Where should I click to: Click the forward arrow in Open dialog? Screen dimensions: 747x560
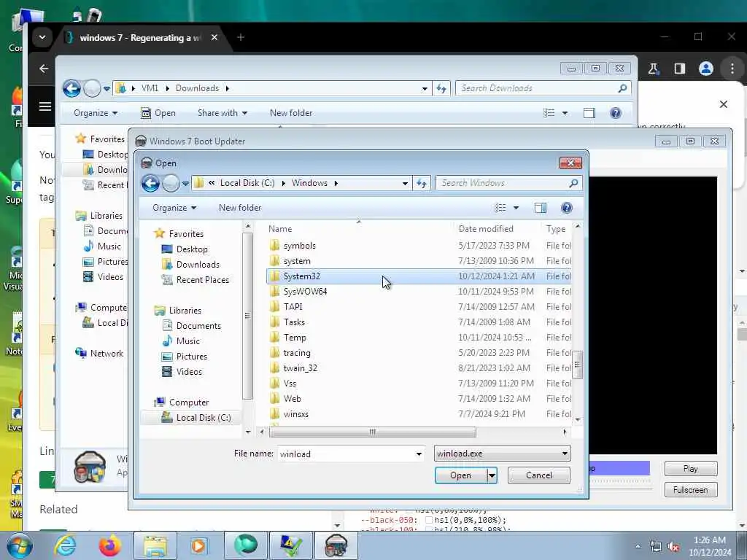171,183
